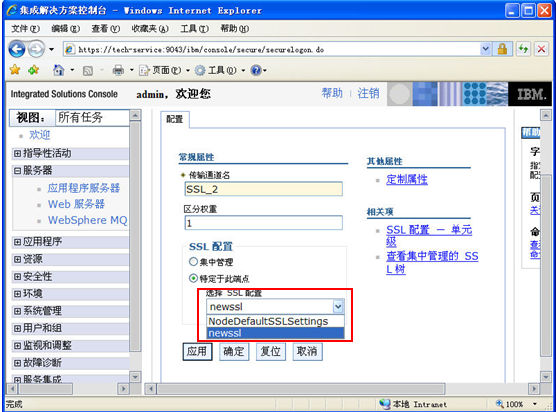Screen dimensions: 556x412
Task: Expand the 安全性 tree section
Action: 17,277
